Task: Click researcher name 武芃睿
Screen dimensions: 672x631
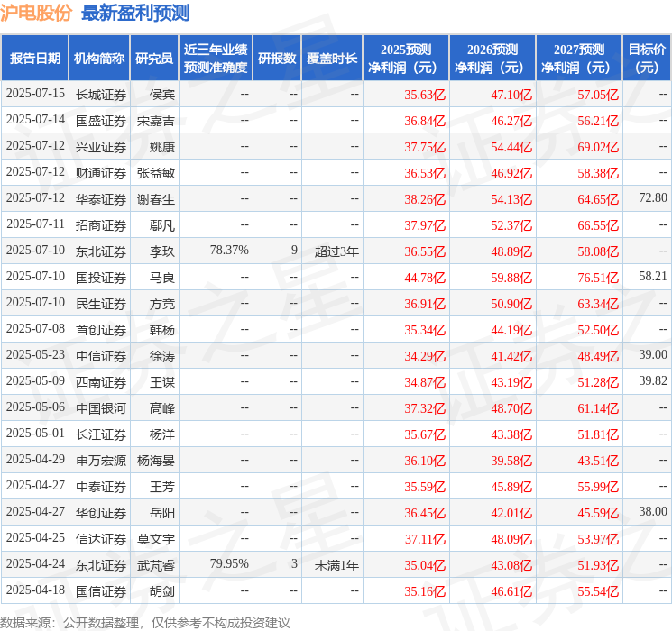Action: click(x=155, y=565)
